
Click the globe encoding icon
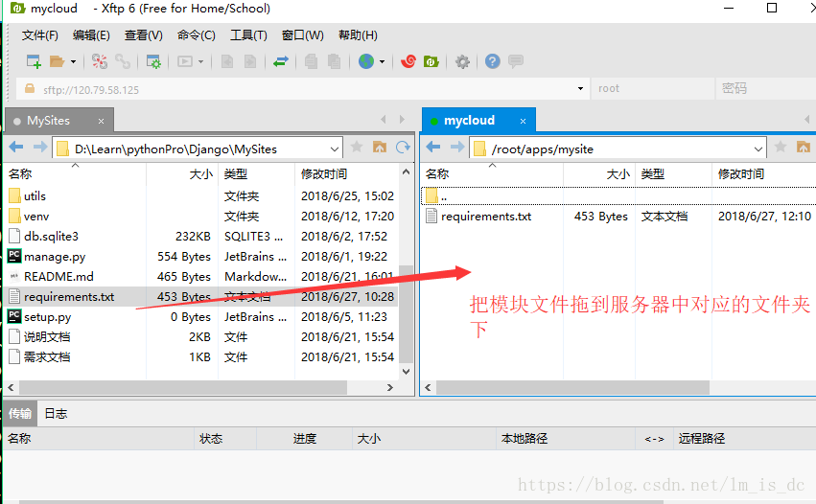(x=366, y=61)
